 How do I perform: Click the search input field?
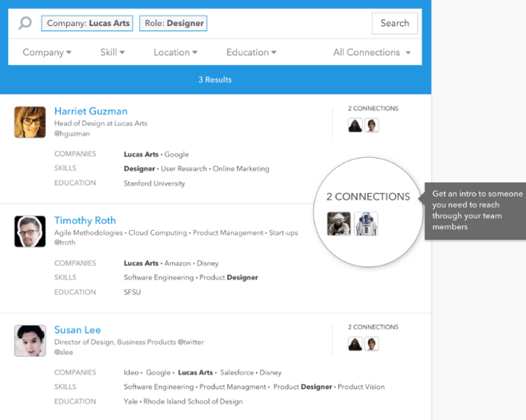point(290,24)
